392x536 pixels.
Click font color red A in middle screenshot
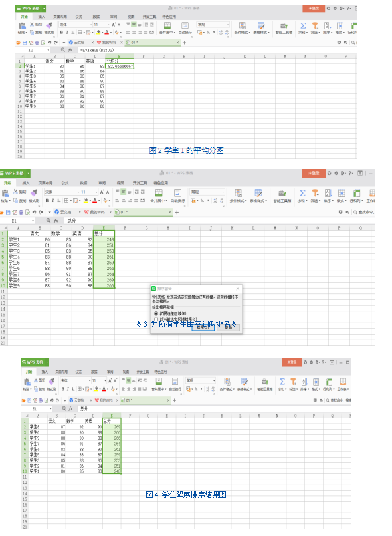tap(95, 200)
